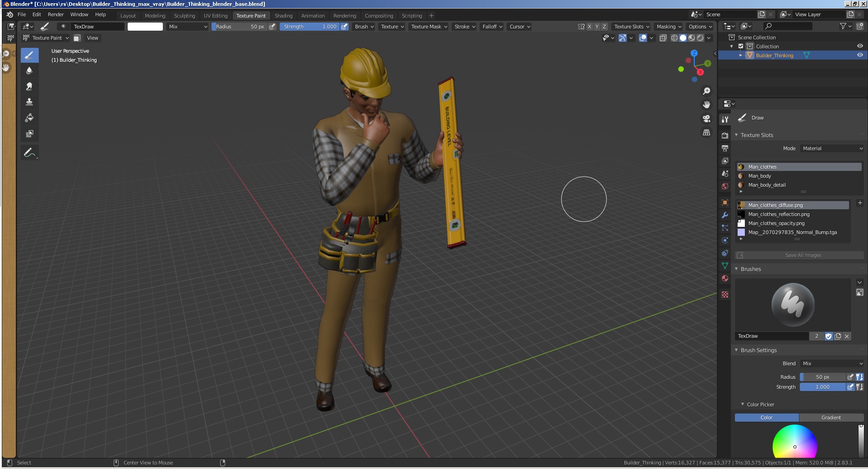Toggle Radius pressure sensitivity in header
Image resolution: width=868 pixels, height=469 pixels.
[x=272, y=27]
